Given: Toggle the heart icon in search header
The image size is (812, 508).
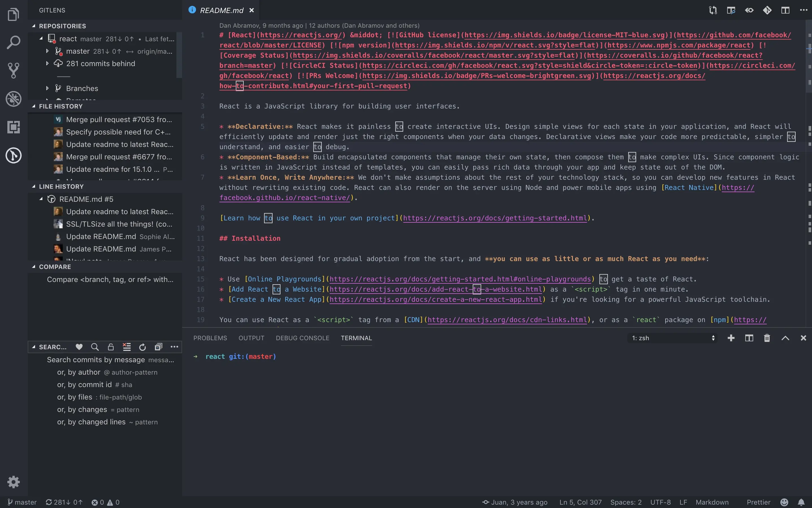Looking at the screenshot, I should coord(79,347).
